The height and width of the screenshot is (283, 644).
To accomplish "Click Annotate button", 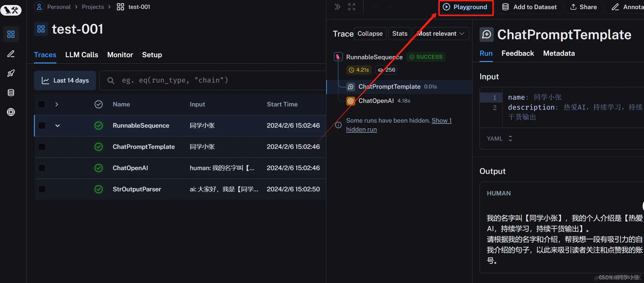I will pos(625,7).
